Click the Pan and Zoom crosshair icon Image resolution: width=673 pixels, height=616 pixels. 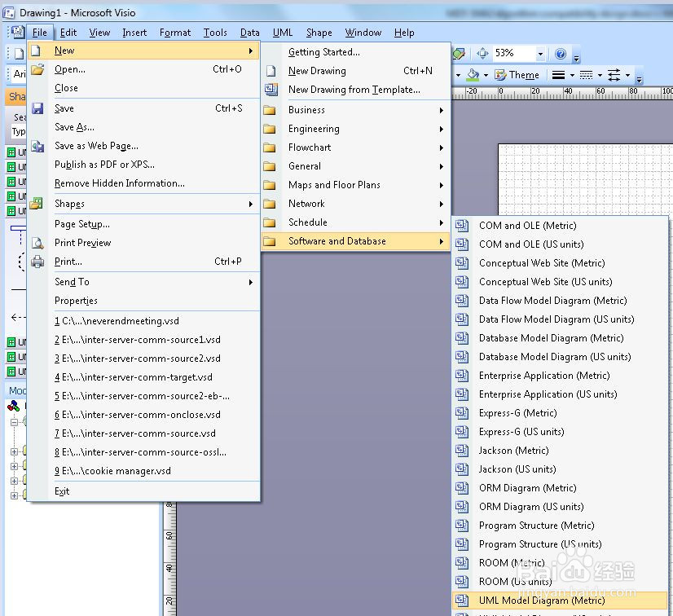[x=482, y=54]
